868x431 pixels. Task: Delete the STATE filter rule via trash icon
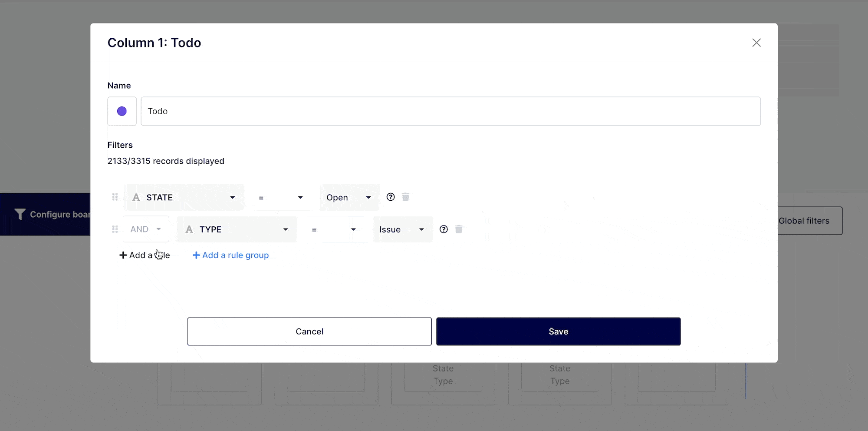click(406, 197)
